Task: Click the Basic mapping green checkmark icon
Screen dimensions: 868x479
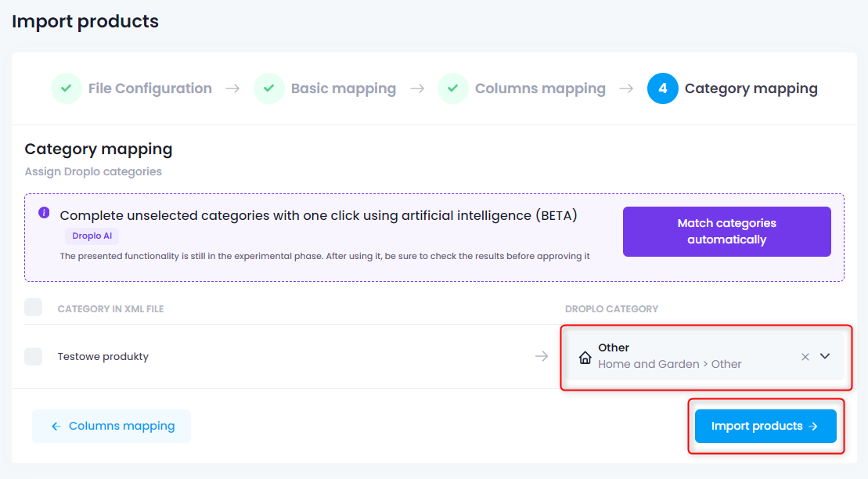Action: tap(269, 88)
